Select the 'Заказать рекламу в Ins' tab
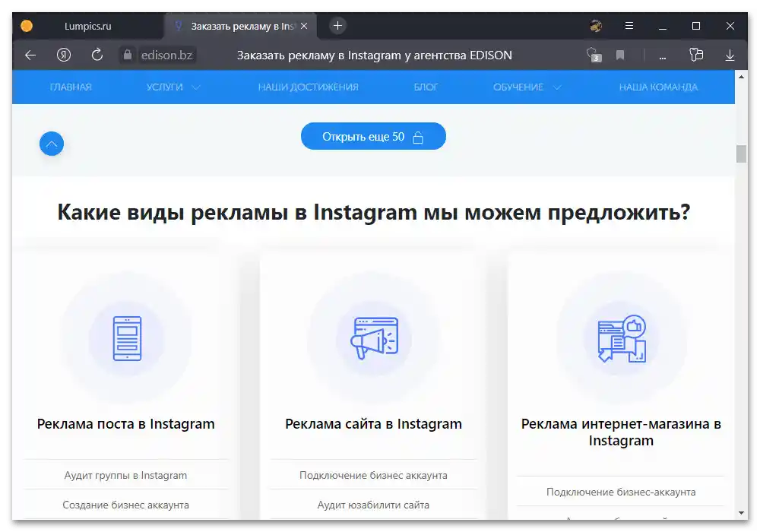 click(x=242, y=26)
